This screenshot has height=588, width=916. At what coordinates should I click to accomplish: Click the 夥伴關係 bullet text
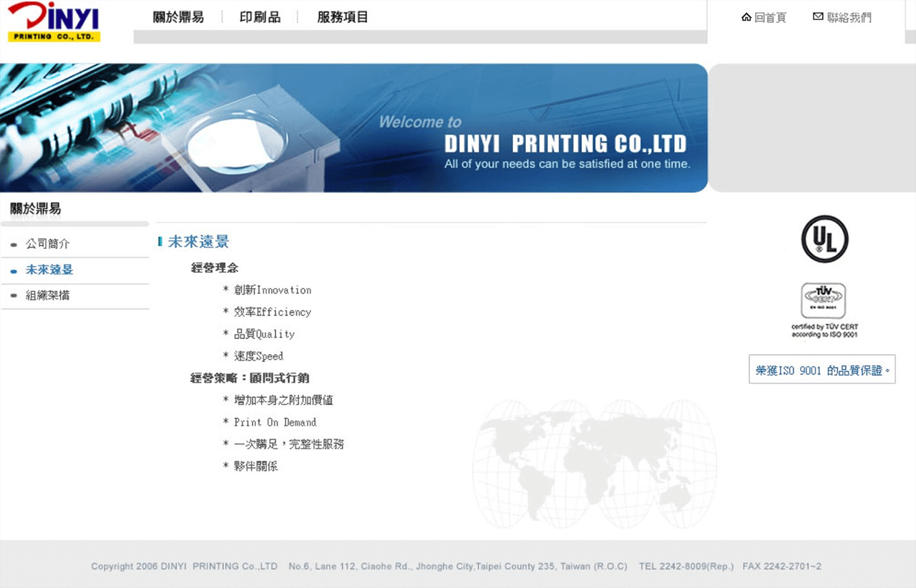pos(255,466)
